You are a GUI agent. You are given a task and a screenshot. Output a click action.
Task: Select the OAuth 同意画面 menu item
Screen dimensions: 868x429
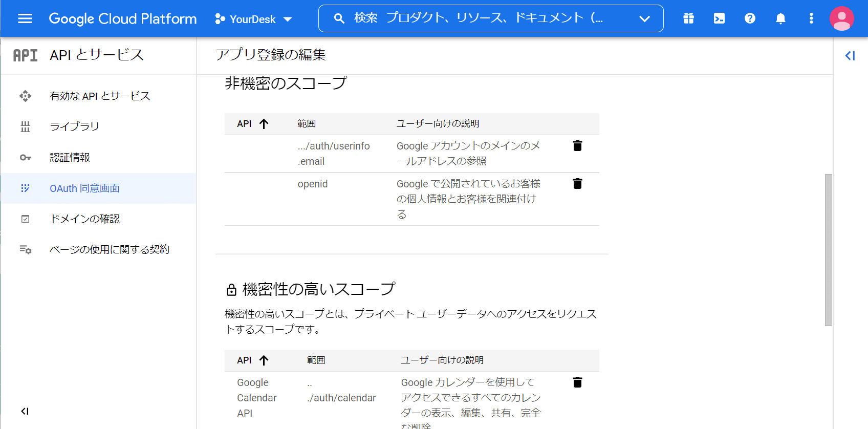click(98, 188)
